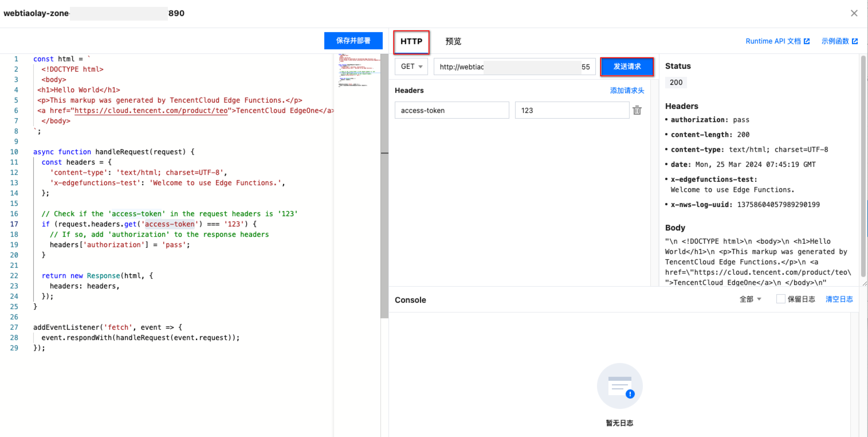Send the request with 发送请求 button
This screenshot has height=437, width=868.
tap(627, 67)
